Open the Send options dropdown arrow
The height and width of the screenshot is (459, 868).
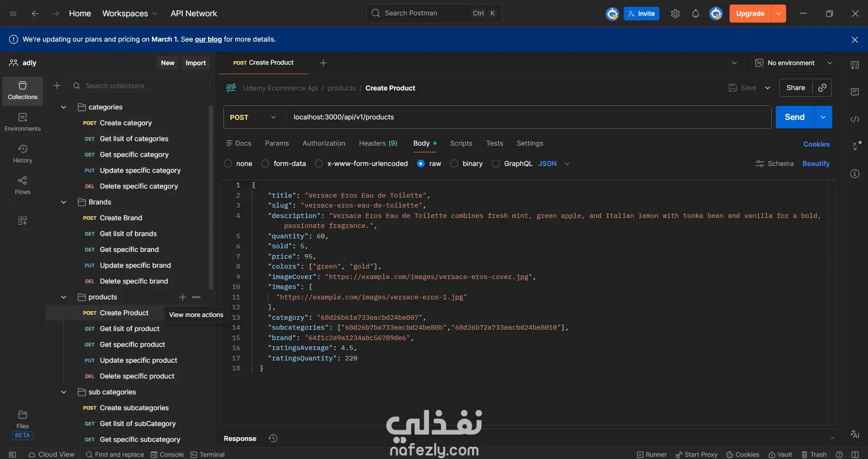coord(823,117)
